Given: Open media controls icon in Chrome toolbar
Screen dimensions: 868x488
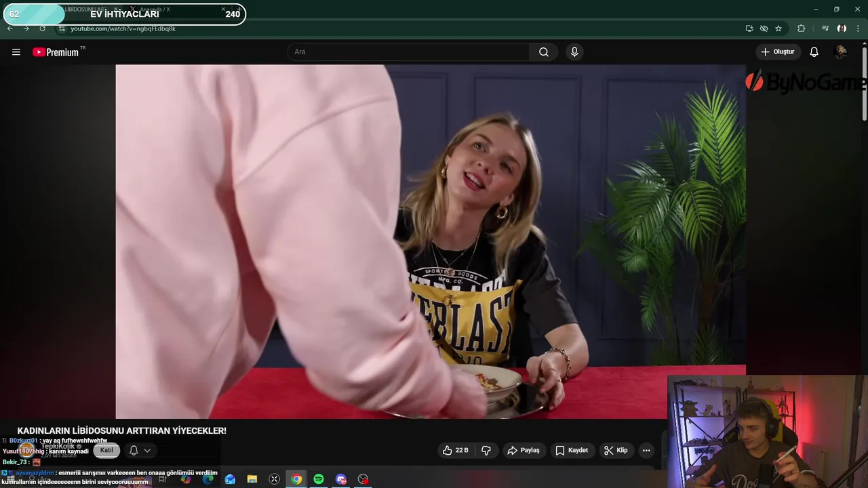Looking at the screenshot, I should point(825,28).
